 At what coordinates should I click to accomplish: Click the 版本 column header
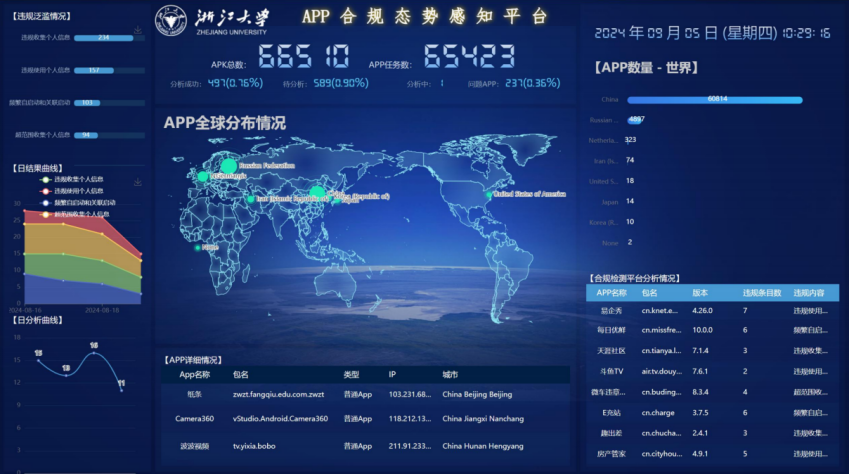[x=700, y=293]
